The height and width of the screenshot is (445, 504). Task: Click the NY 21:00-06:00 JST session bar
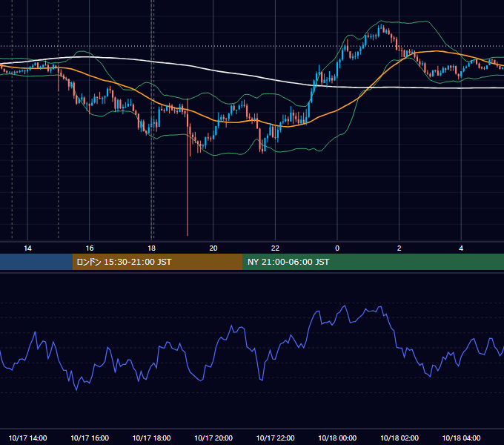[x=373, y=262]
